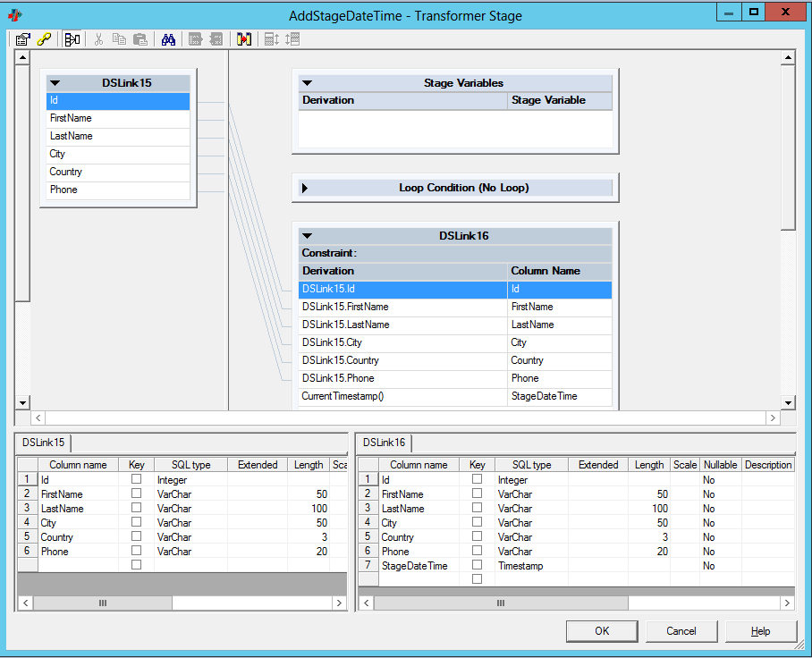812x658 pixels.
Task: Expand the Loop Condition (No Loop) section
Action: [x=305, y=188]
